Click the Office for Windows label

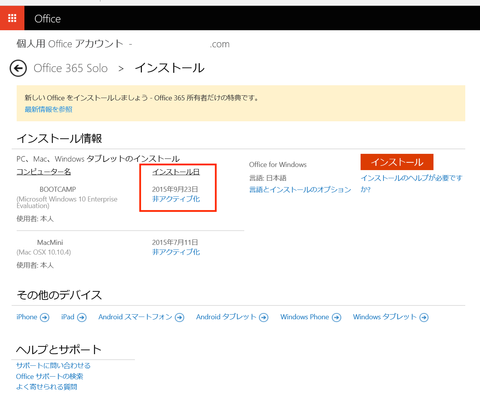pos(278,164)
